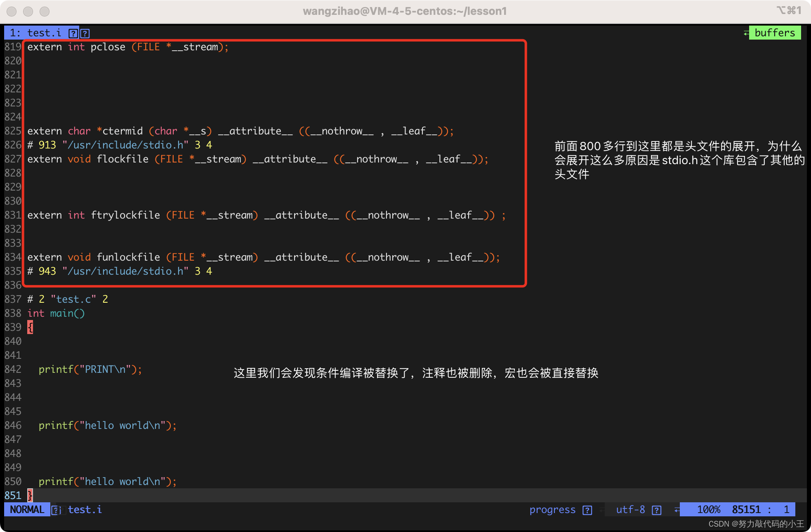Click the second glyph icon in the tabline
The width and height of the screenshot is (811, 532).
click(85, 33)
